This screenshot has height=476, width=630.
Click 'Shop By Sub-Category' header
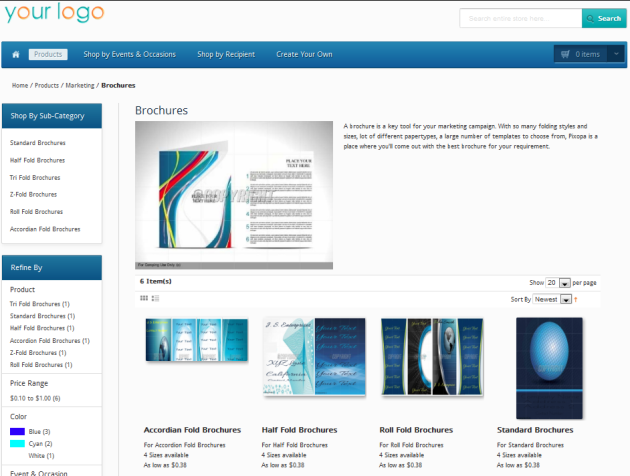pyautogui.click(x=52, y=116)
